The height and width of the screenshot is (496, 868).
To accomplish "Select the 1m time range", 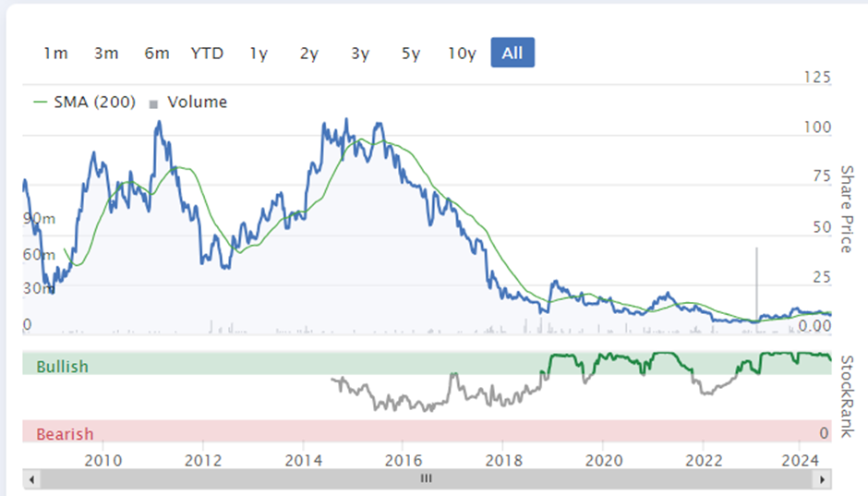I will click(55, 54).
